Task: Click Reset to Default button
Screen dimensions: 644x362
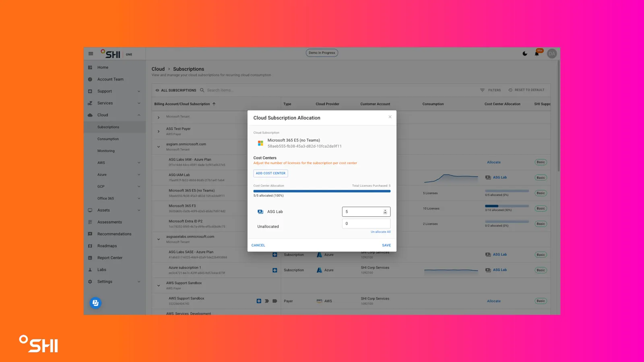Action: [x=526, y=90]
